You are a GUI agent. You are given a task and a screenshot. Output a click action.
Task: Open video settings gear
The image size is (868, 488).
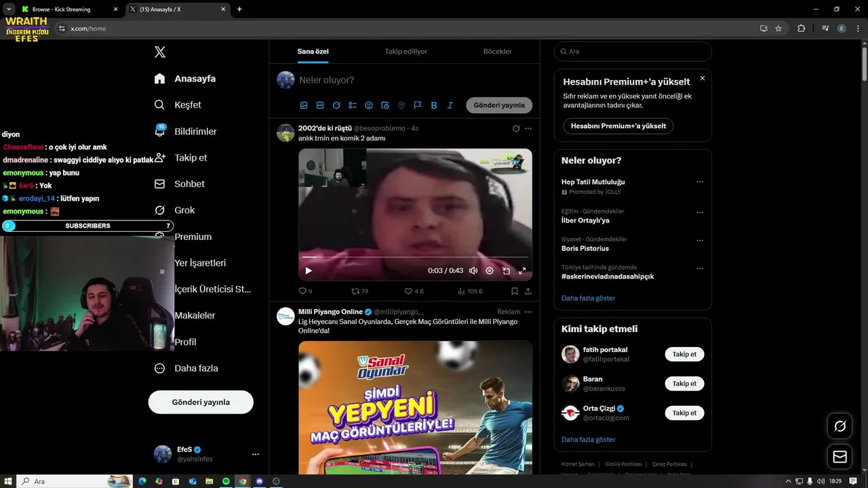(490, 270)
